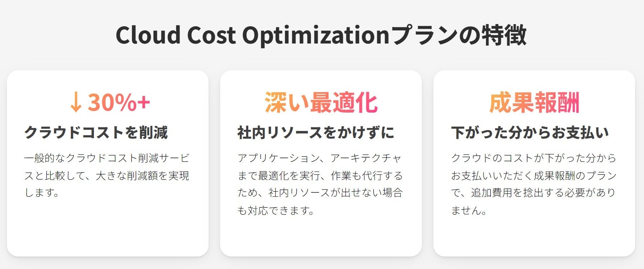Image resolution: width=644 pixels, height=269 pixels.
Task: Click the 30%+ gradient figure
Action: (119, 102)
